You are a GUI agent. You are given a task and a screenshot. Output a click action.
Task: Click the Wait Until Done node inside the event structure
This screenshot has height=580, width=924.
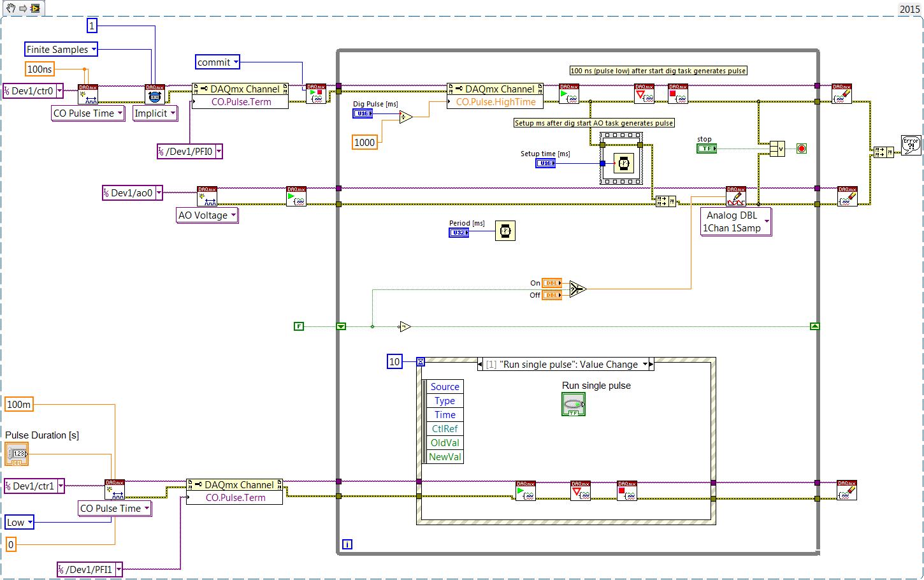581,491
